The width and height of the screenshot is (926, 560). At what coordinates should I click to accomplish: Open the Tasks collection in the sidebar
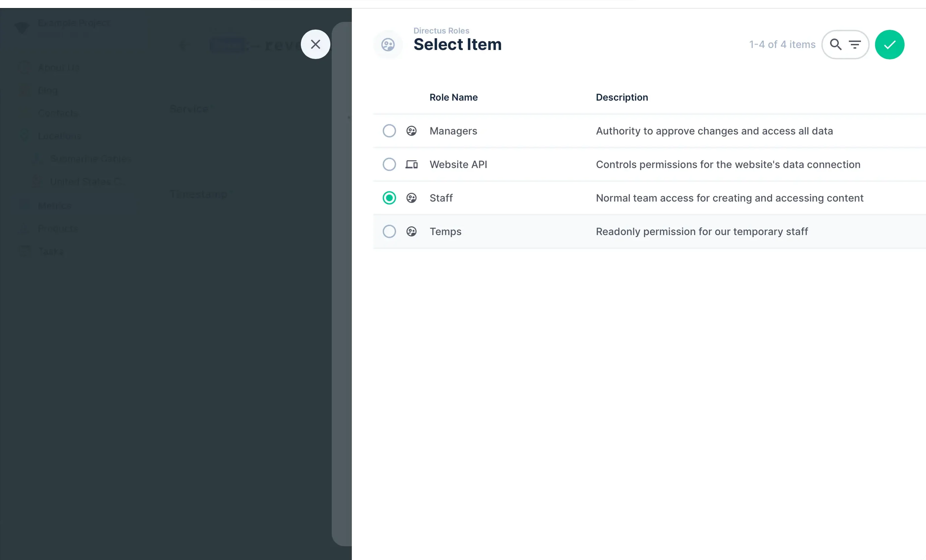coord(50,251)
